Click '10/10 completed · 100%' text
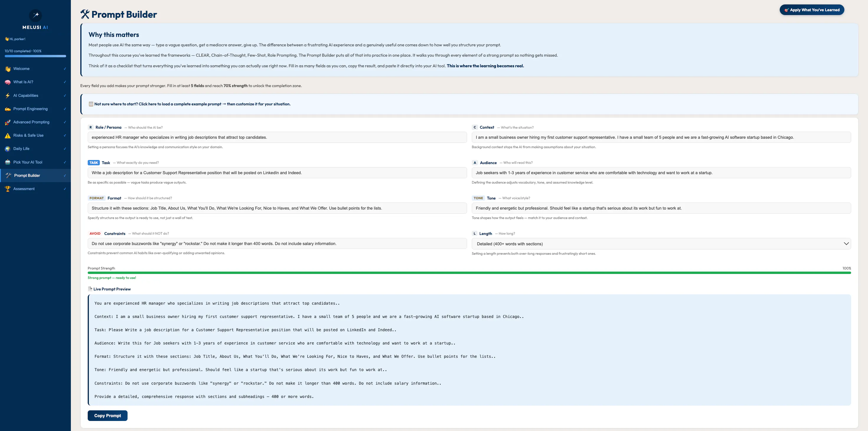868x431 pixels. point(23,51)
